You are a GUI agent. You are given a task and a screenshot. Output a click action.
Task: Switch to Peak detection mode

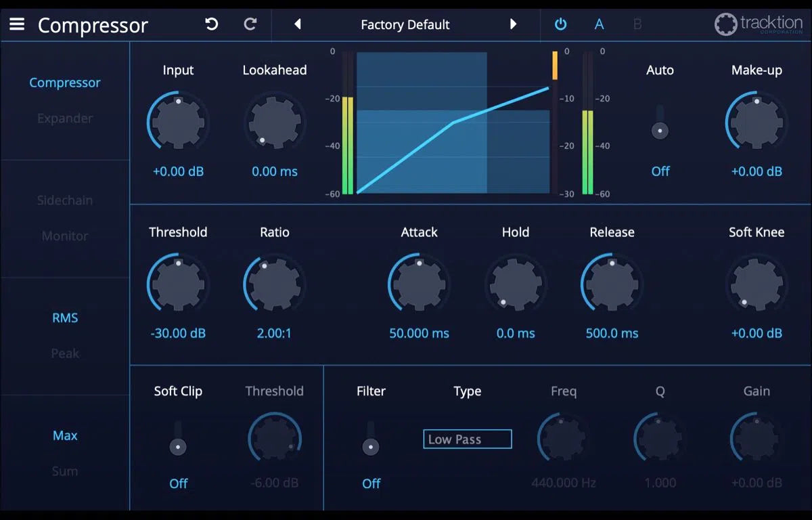(x=64, y=353)
